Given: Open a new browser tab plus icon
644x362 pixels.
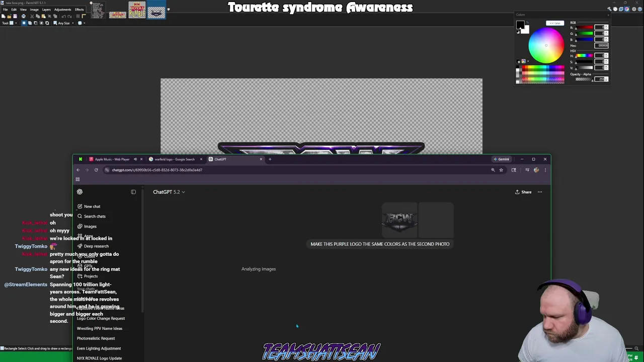Looking at the screenshot, I should pyautogui.click(x=270, y=159).
